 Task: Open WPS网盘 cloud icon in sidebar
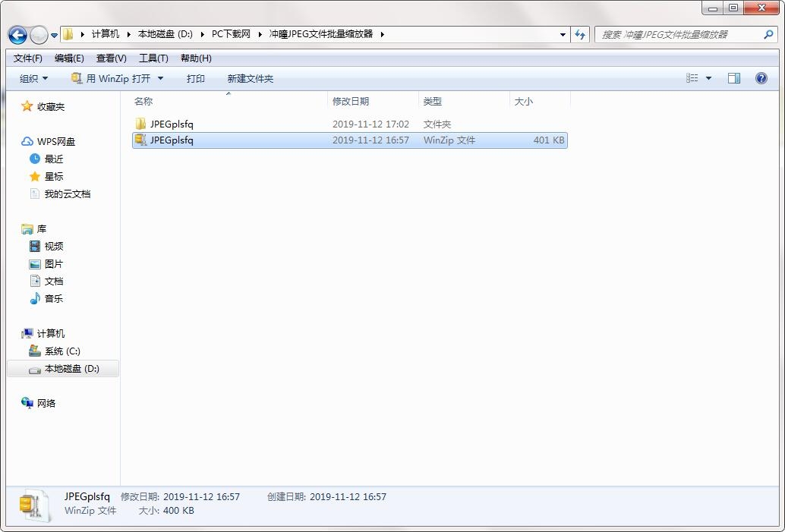pos(27,142)
